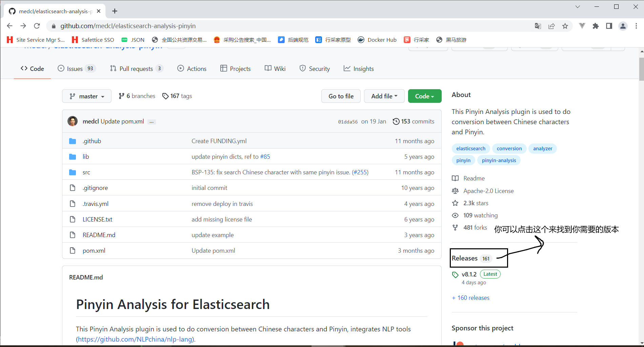The width and height of the screenshot is (644, 347).
Task: Open the LICENSE.txt file
Action: tap(98, 219)
